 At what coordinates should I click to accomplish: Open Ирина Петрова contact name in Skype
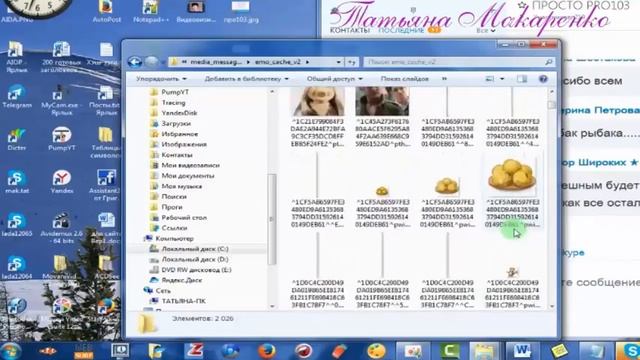coord(602,110)
